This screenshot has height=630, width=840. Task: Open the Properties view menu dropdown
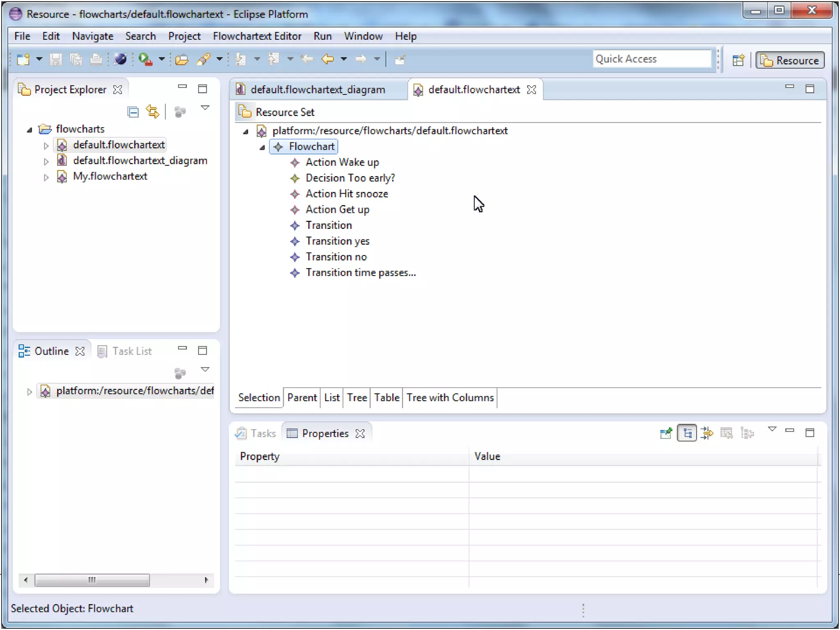pos(772,429)
